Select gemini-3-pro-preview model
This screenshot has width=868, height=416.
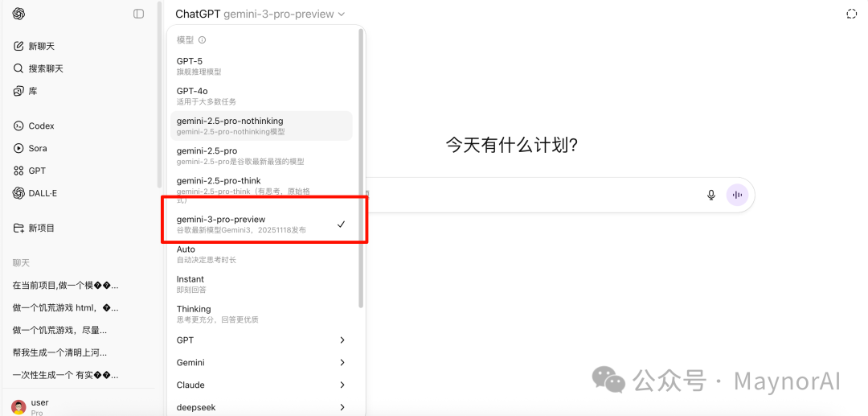tap(261, 224)
